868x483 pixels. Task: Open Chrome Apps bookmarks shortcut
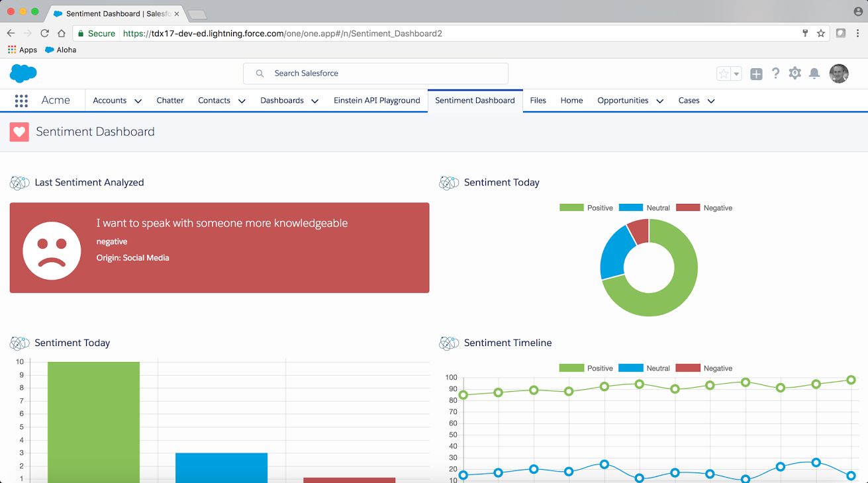point(23,50)
